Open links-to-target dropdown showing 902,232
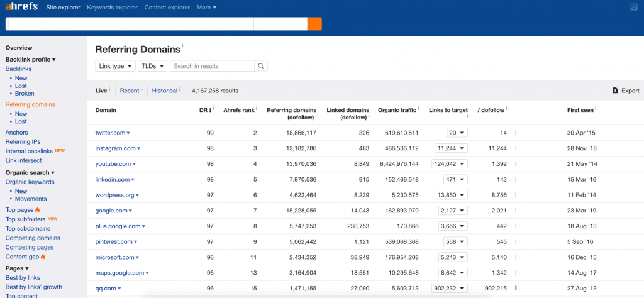The height and width of the screenshot is (298, 644). click(x=450, y=289)
